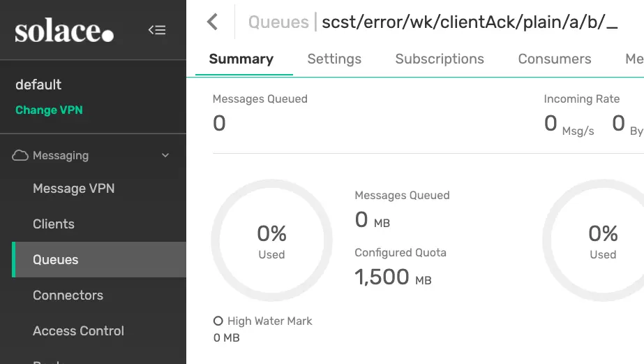Viewport: 644px width, 364px height.
Task: Click the Solace logo
Action: pos(63,31)
